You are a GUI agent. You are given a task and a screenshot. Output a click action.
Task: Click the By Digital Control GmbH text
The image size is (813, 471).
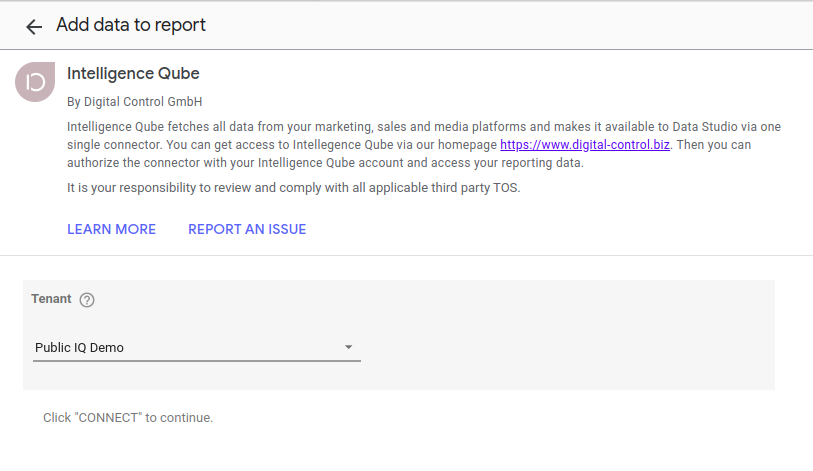click(135, 101)
